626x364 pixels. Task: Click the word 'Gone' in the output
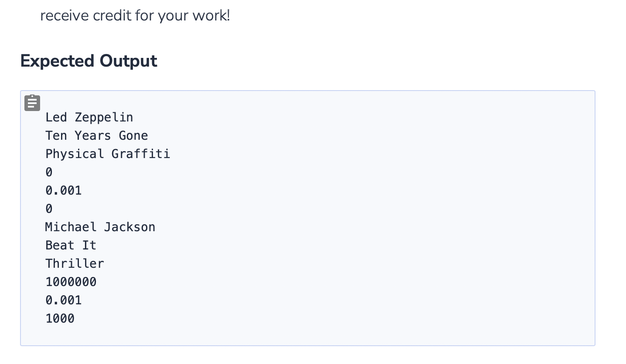click(133, 135)
